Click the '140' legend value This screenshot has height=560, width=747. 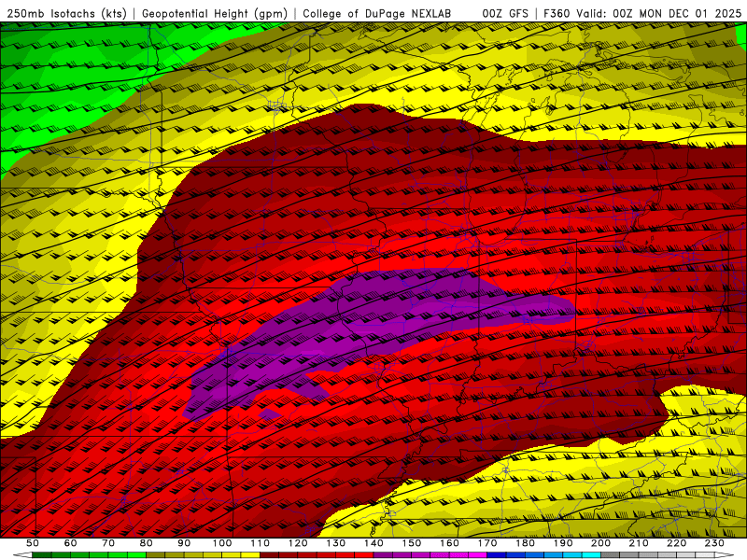tap(373, 543)
